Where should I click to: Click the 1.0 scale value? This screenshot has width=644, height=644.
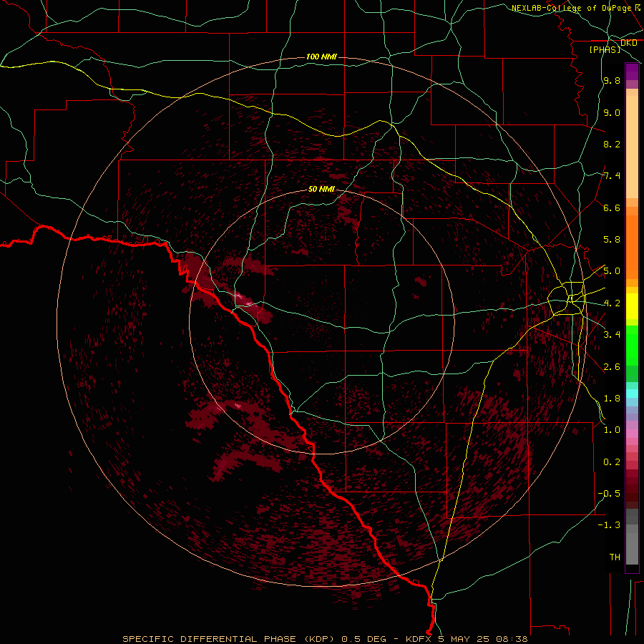[x=612, y=430]
